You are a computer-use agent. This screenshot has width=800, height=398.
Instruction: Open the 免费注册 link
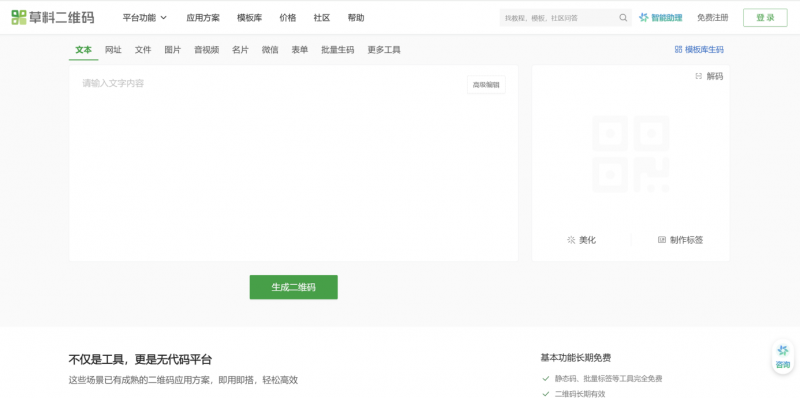pos(713,18)
